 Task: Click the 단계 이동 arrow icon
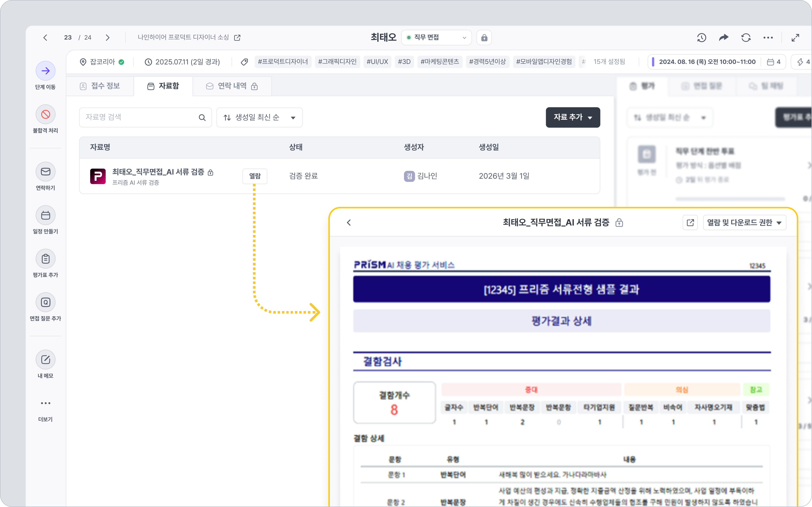[46, 71]
